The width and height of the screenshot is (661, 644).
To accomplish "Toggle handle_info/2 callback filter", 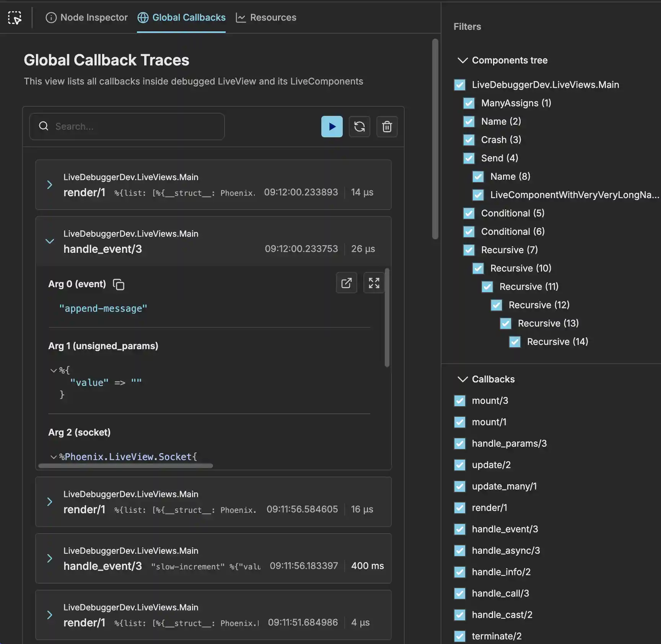I will 460,572.
